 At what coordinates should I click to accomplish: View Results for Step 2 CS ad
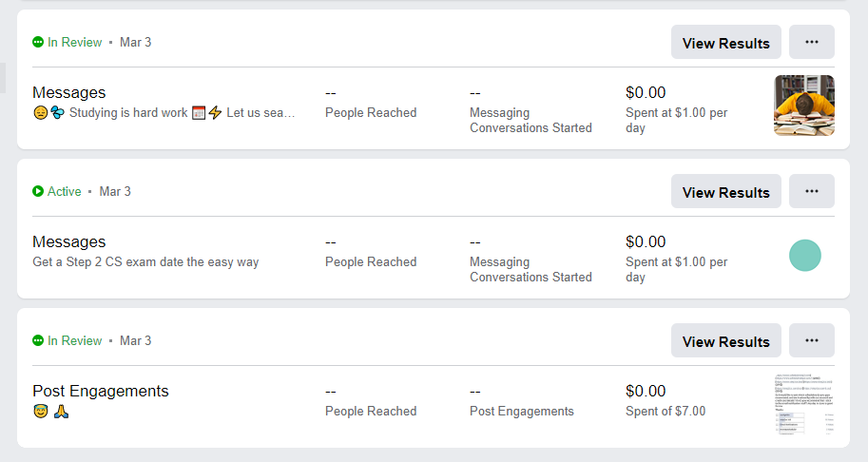pyautogui.click(x=725, y=192)
